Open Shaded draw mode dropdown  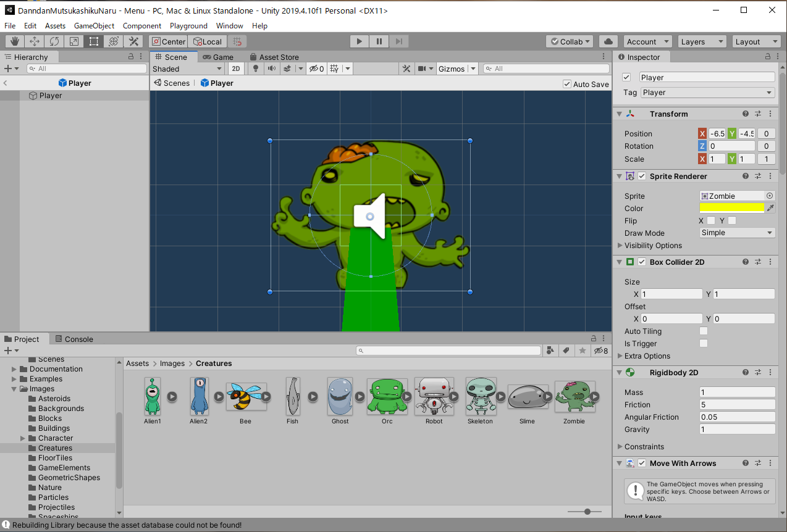[x=187, y=69]
